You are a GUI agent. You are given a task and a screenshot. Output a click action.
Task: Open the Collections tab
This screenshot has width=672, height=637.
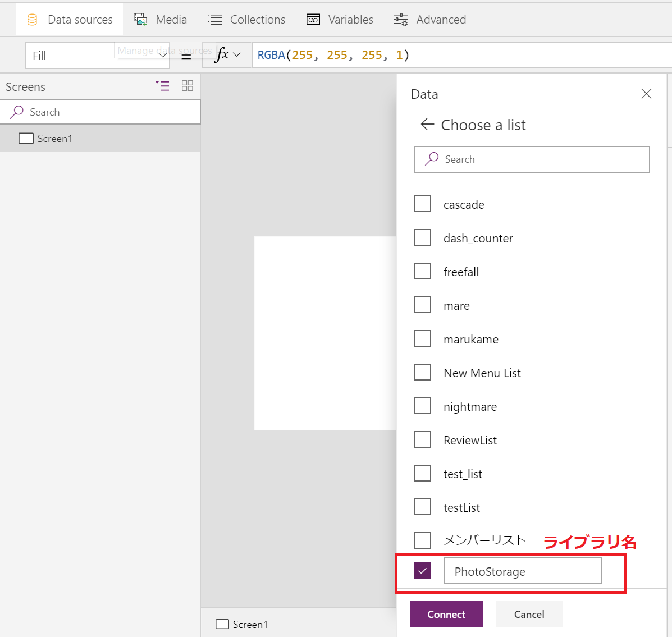tap(247, 19)
